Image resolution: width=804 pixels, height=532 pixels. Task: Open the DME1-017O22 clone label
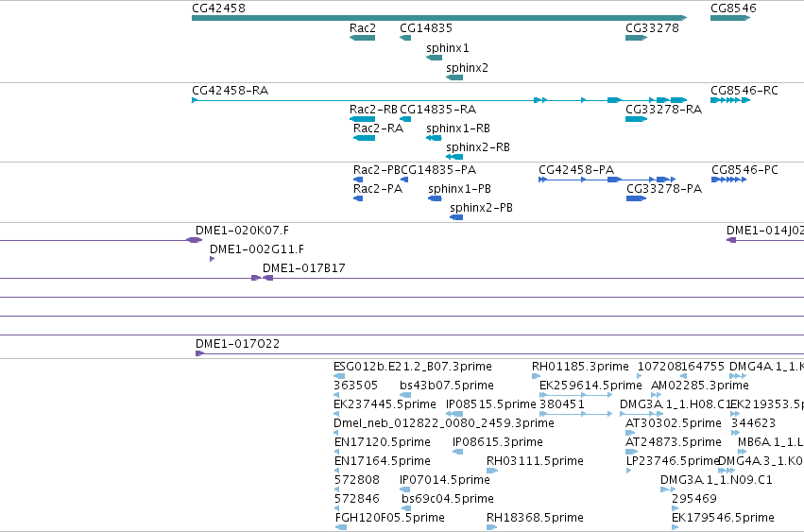pyautogui.click(x=237, y=344)
